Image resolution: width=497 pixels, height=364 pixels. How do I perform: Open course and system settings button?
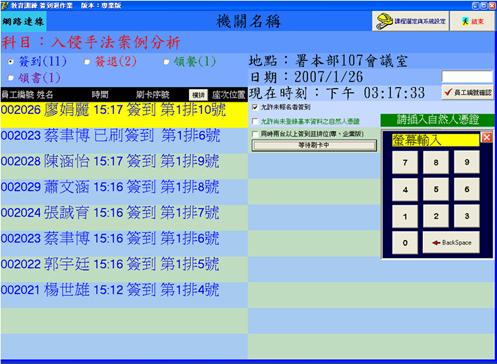click(x=411, y=21)
